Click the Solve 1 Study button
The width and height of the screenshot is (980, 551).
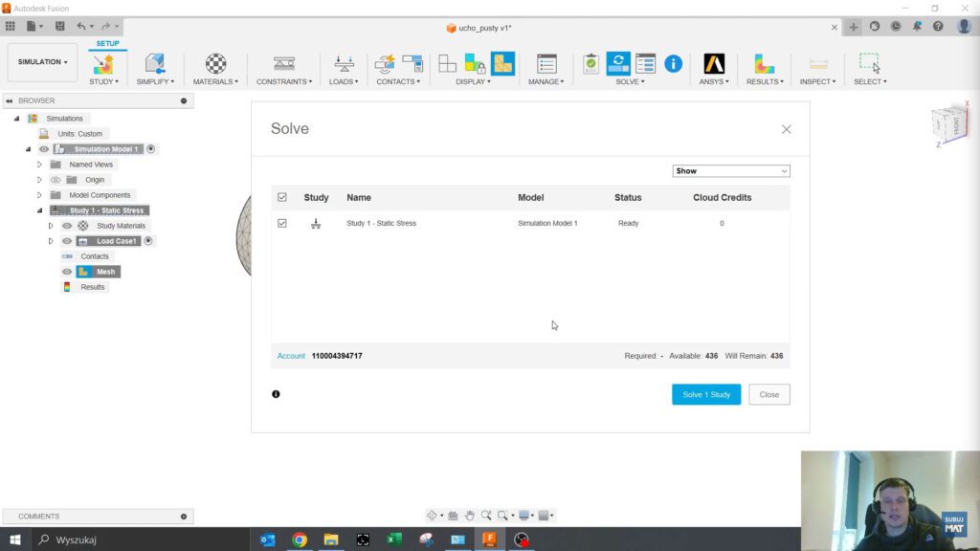(706, 394)
